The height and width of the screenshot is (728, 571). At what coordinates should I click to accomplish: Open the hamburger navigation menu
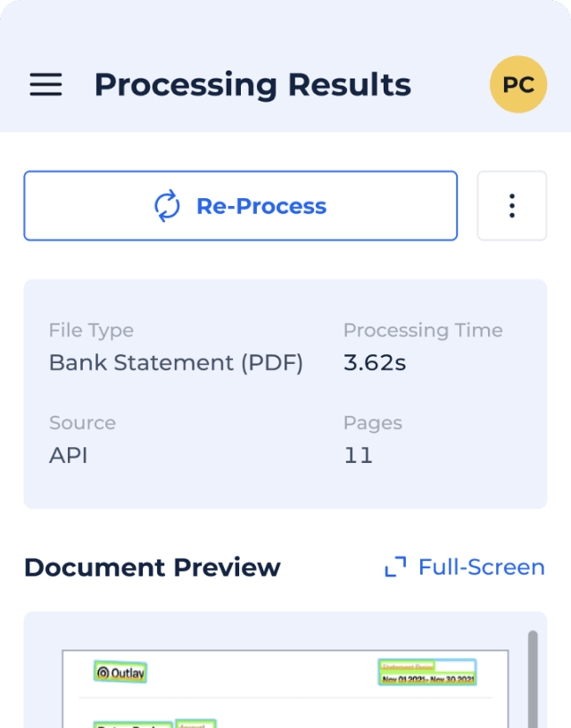point(46,85)
